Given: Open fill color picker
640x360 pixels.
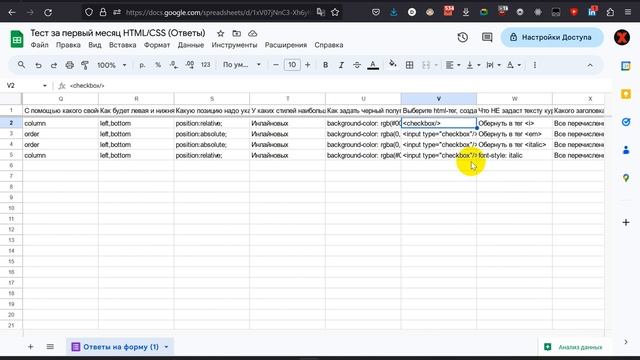Looking at the screenshot, I should tap(393, 64).
